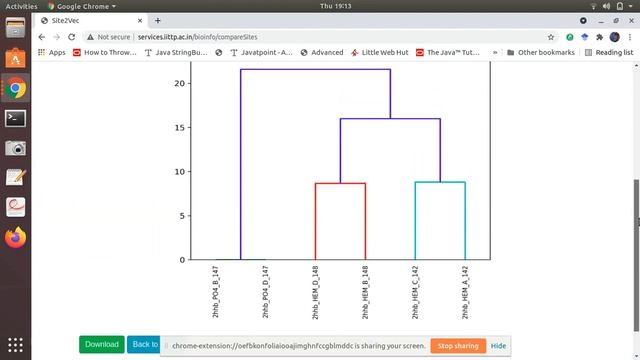The height and width of the screenshot is (360, 640).
Task: Click y-axis value 15
Action: click(180, 127)
